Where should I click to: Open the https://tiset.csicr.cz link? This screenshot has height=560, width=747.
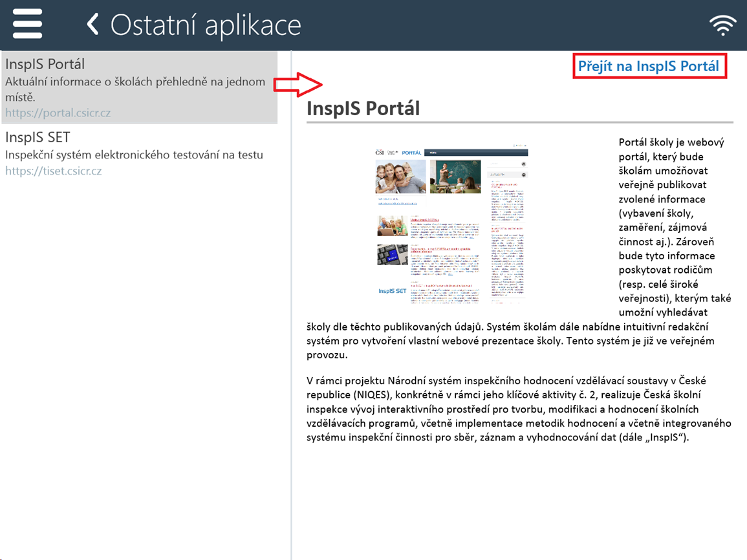click(x=53, y=171)
